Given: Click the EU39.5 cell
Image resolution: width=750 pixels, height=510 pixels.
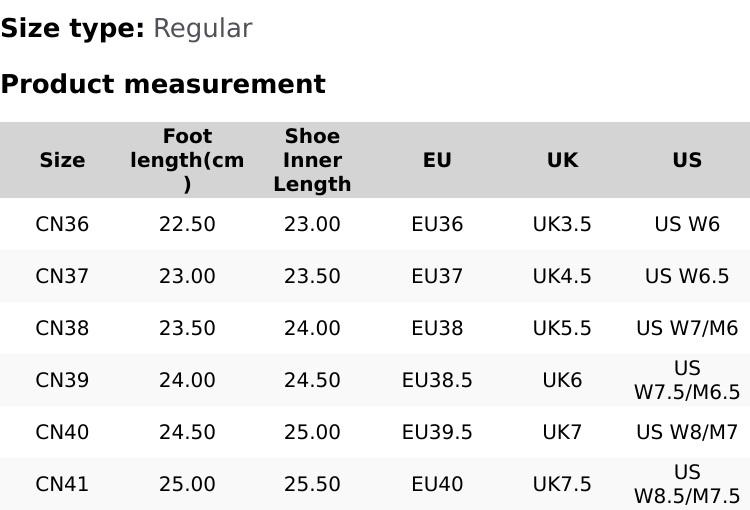Looking at the screenshot, I should click(x=437, y=432).
